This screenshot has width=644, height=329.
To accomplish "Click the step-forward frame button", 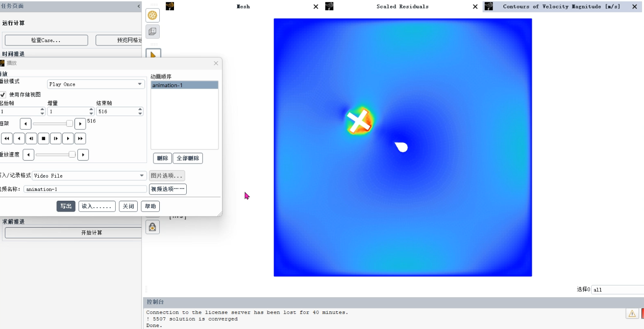I will pyautogui.click(x=55, y=139).
